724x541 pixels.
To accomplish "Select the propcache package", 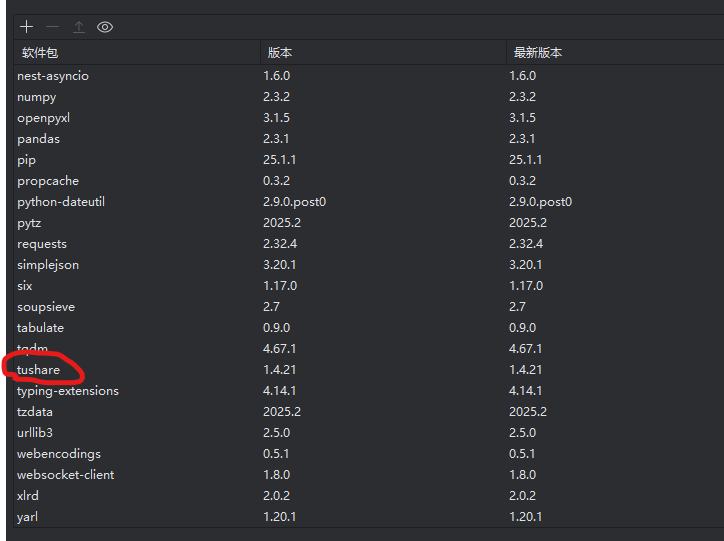I will (x=48, y=181).
